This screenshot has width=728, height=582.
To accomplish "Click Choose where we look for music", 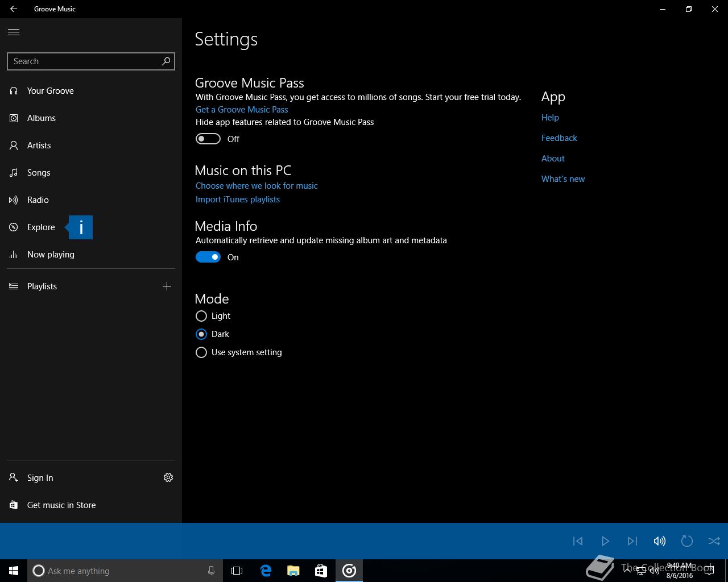I will 257,186.
